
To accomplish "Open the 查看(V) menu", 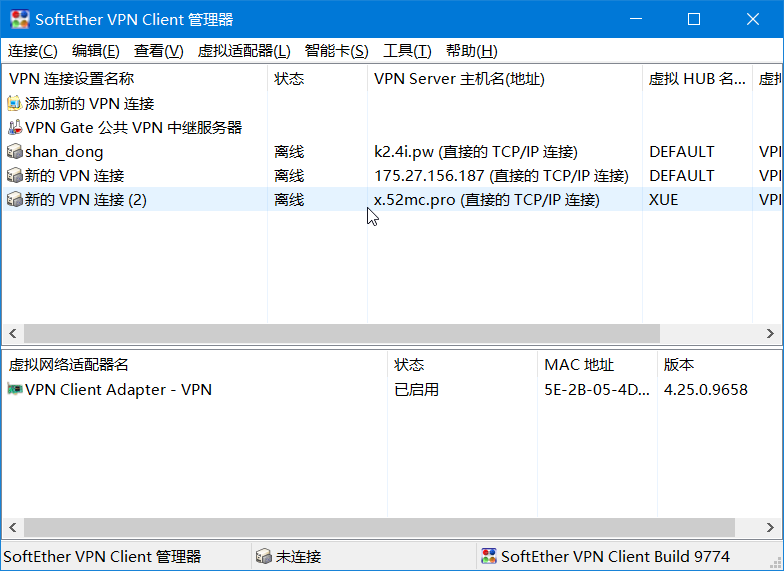I will [158, 50].
